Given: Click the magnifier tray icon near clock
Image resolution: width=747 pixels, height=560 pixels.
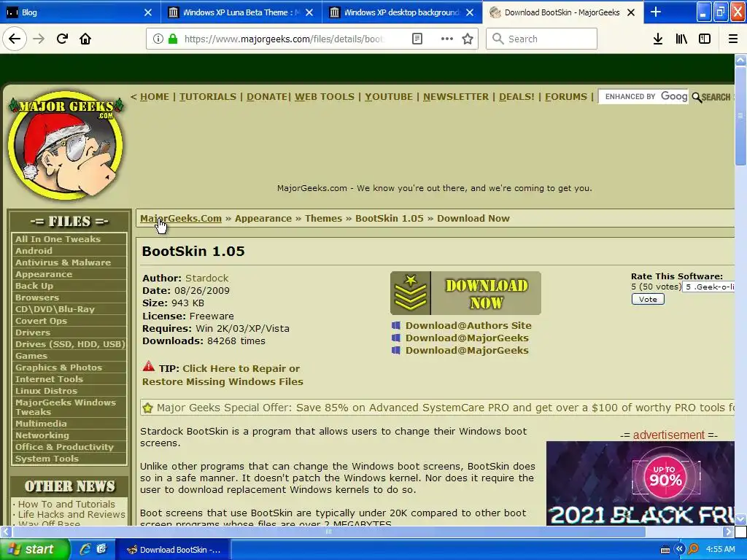Looking at the screenshot, I should tap(693, 549).
